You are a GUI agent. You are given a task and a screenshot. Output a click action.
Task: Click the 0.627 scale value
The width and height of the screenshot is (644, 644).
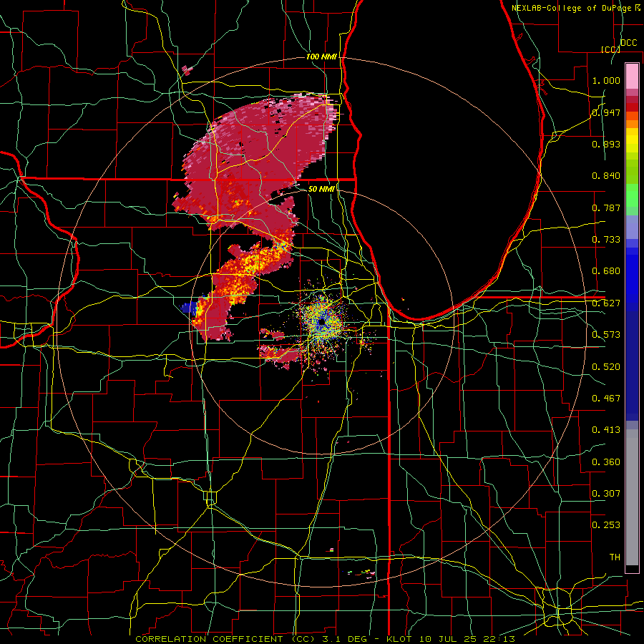606,303
